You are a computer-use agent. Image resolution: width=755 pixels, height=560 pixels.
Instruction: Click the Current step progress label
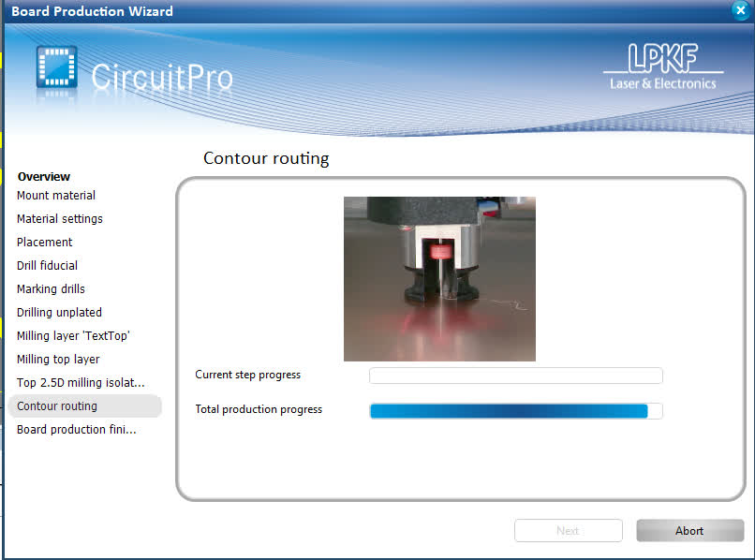point(247,375)
